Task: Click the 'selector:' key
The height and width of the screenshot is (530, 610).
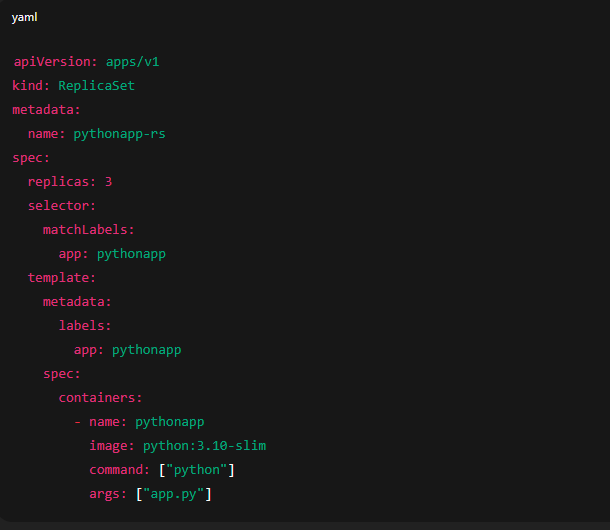Action: pos(62,205)
